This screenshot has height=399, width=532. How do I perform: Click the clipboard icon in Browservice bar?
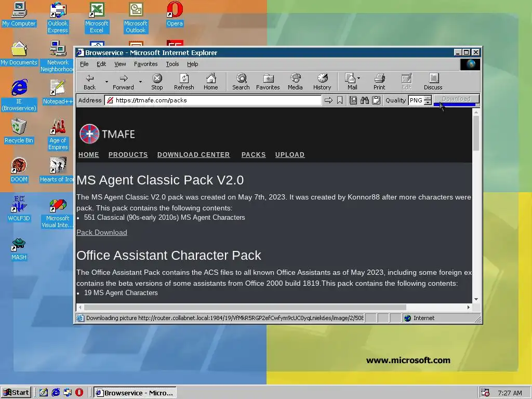tap(376, 100)
